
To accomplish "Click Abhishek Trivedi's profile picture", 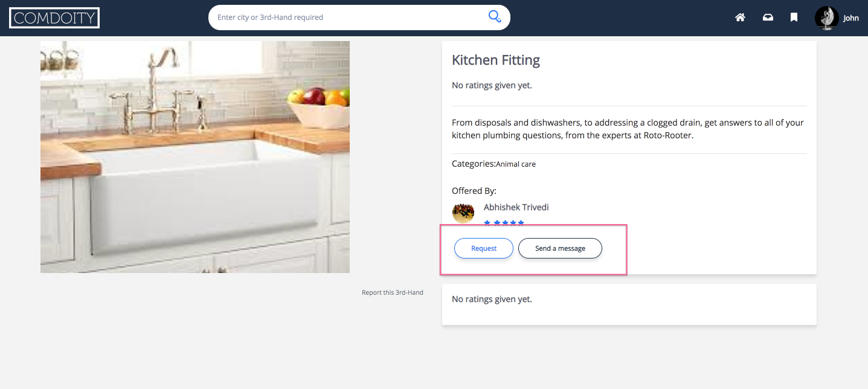I will coord(463,213).
